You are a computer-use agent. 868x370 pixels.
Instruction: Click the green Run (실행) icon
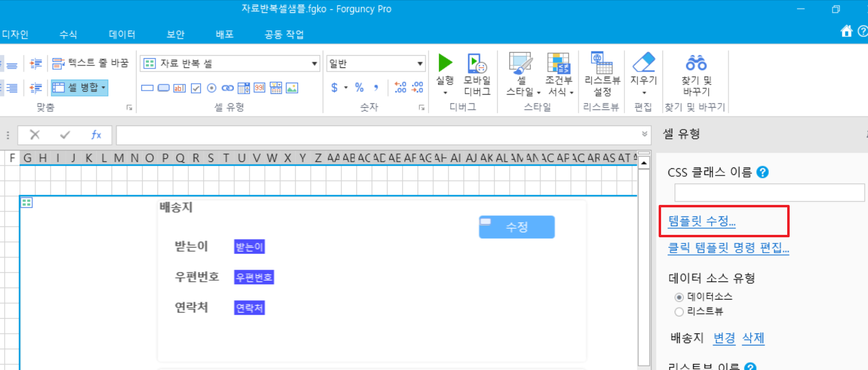[445, 63]
